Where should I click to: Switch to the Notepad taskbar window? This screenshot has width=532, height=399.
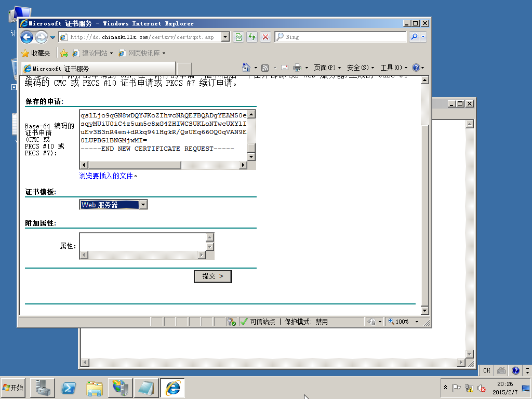146,388
